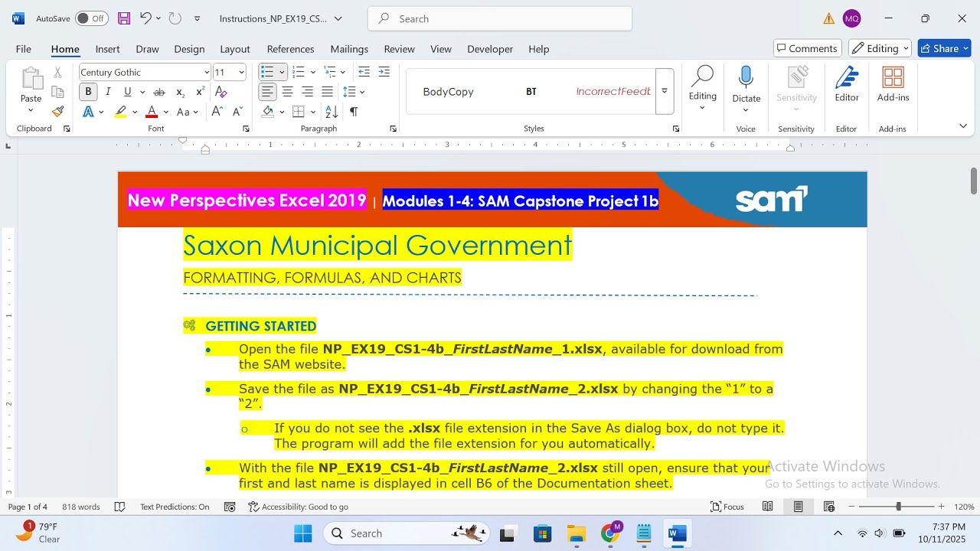Click the Share button
Viewport: 980px width, 551px height.
[945, 48]
